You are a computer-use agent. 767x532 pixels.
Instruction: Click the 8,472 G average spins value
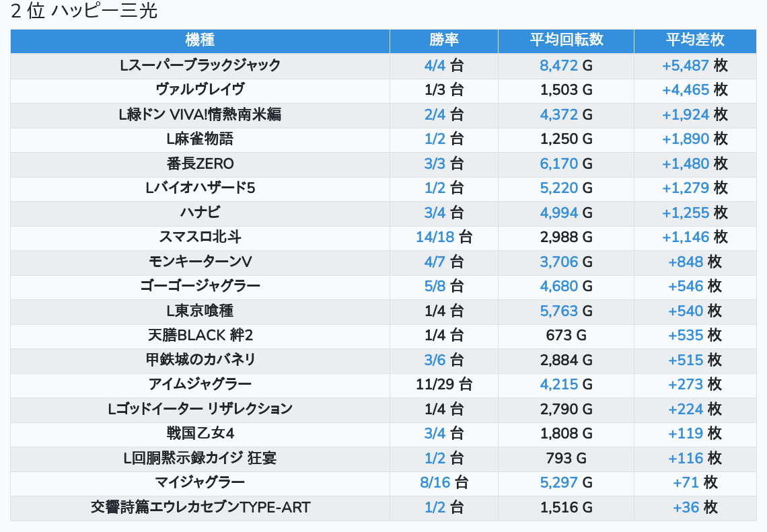tap(566, 65)
